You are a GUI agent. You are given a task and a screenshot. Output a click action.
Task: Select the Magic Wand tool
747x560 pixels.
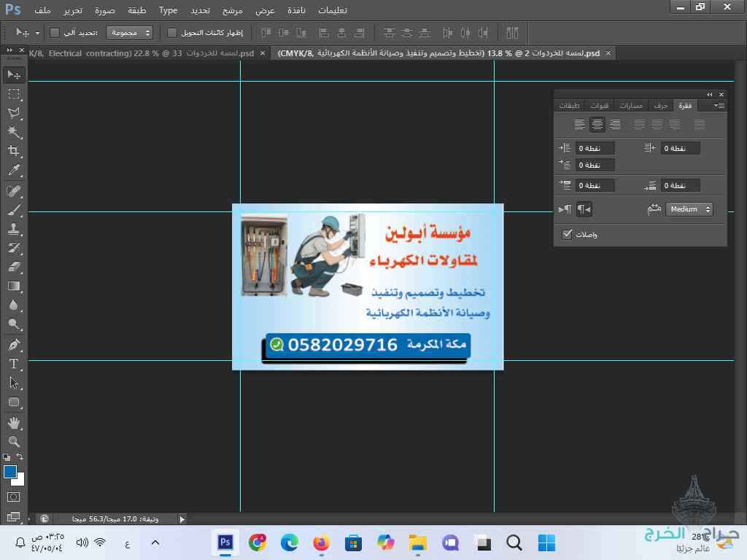pyautogui.click(x=14, y=132)
